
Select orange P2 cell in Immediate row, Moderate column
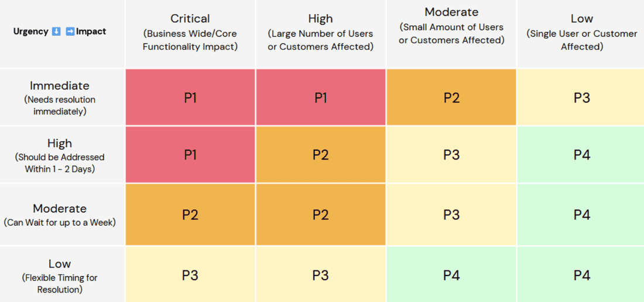point(451,97)
